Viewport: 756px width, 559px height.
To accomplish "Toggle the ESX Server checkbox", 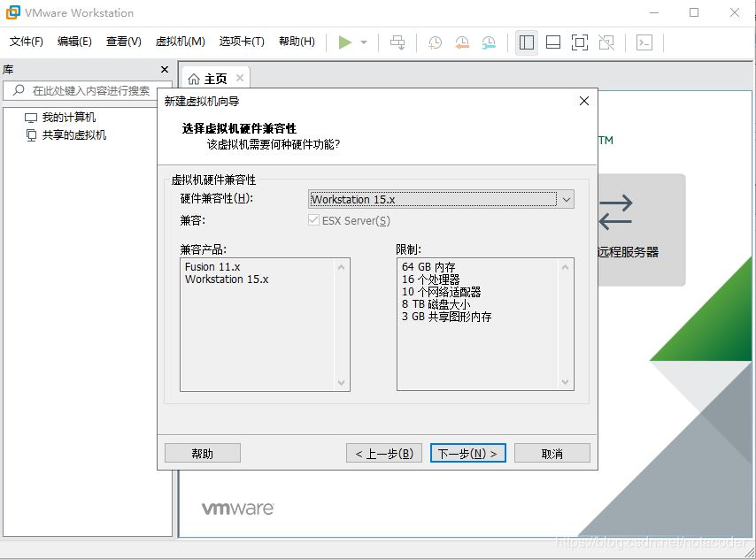I will 313,220.
